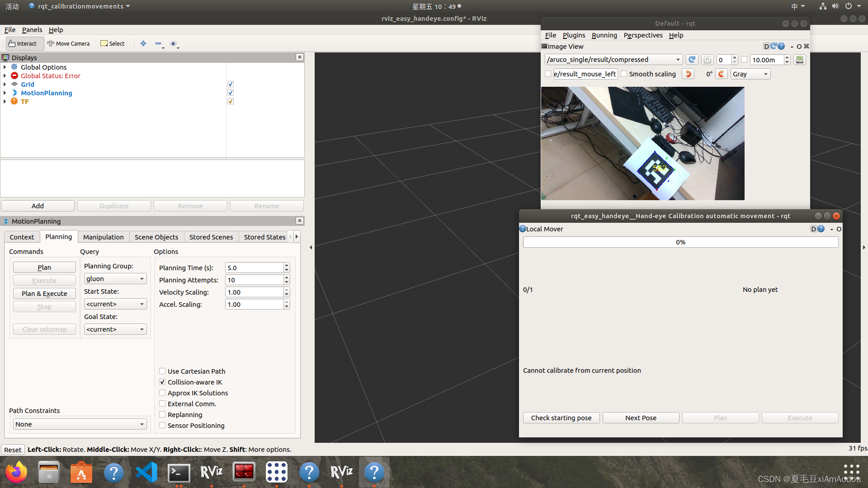Click the 0% calibration progress bar
Image resolution: width=868 pixels, height=488 pixels.
click(x=680, y=242)
